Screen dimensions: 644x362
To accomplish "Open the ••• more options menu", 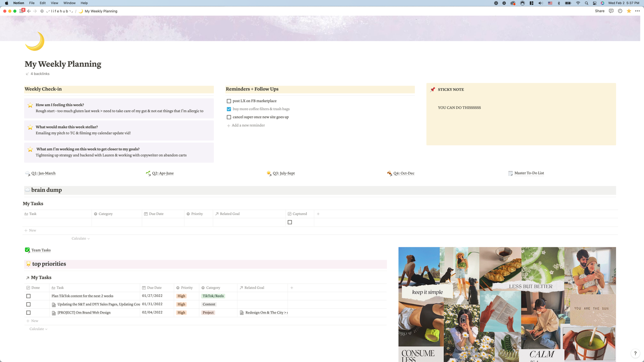I will click(638, 11).
